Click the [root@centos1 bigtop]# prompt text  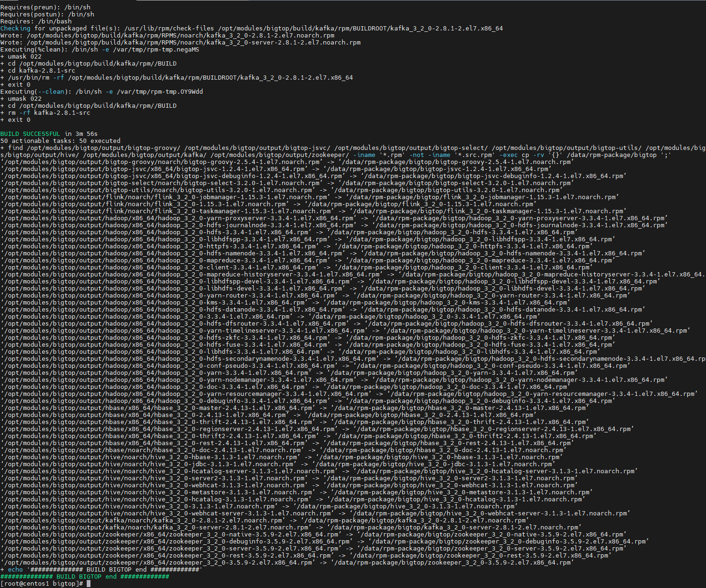pos(42,584)
